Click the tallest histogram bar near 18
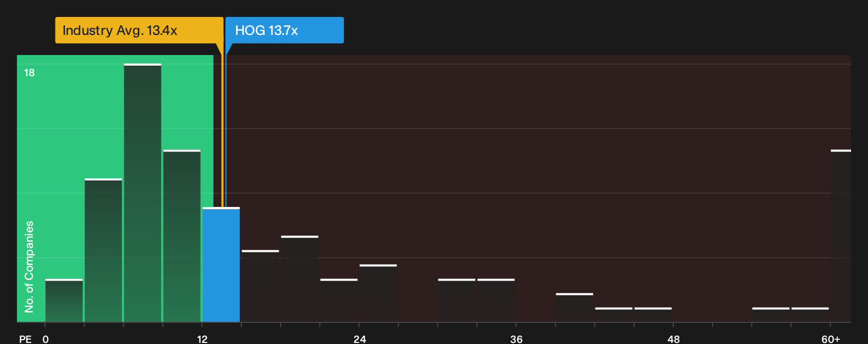 pyautogui.click(x=142, y=193)
